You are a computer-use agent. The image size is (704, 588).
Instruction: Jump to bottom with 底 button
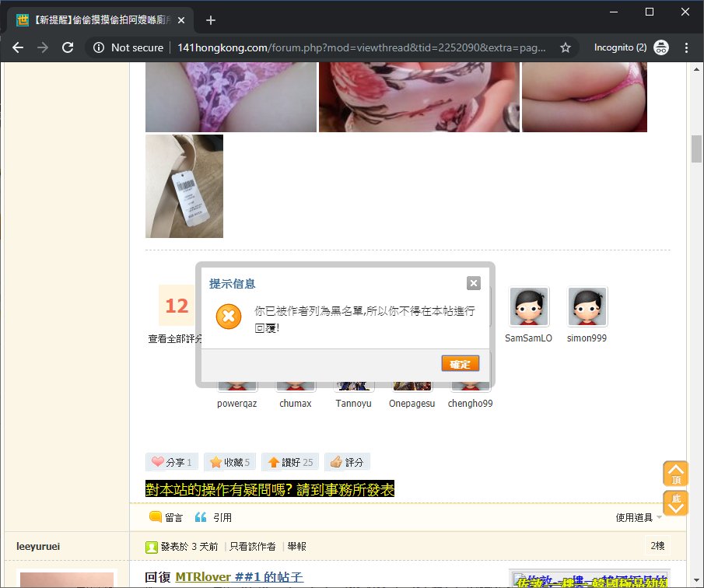point(675,502)
